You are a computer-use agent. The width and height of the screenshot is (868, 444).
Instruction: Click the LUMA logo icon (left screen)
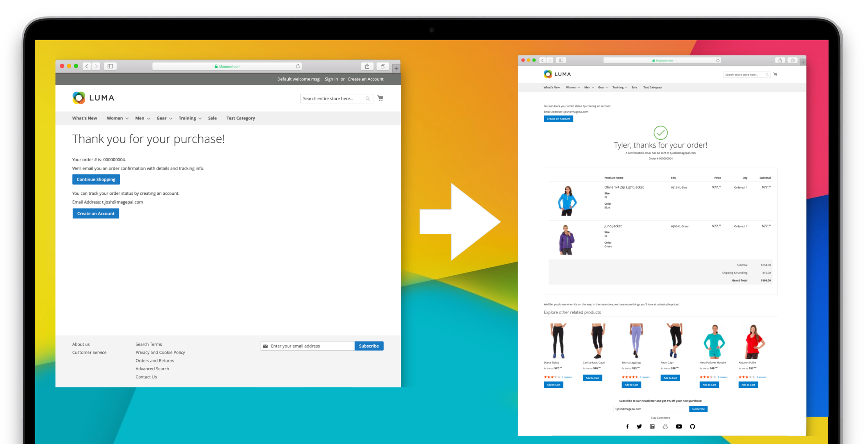[x=79, y=97]
